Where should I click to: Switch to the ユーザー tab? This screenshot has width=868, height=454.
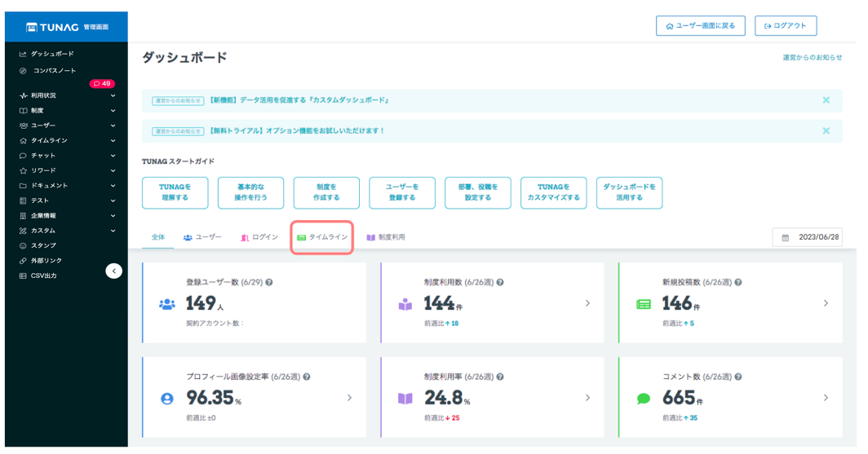point(202,237)
